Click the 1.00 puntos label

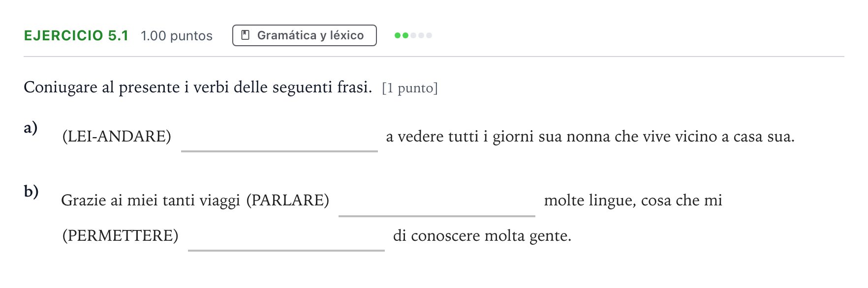click(x=177, y=36)
